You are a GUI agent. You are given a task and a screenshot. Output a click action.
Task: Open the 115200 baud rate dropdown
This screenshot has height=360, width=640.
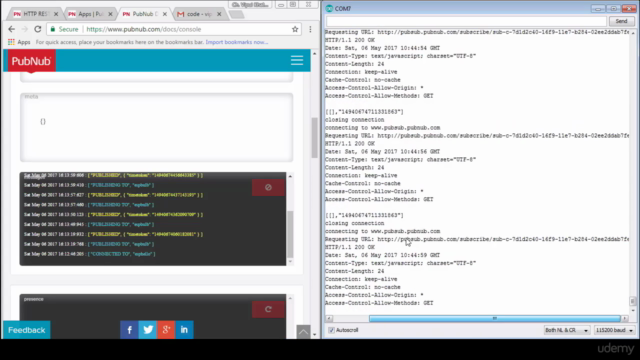coord(614,330)
